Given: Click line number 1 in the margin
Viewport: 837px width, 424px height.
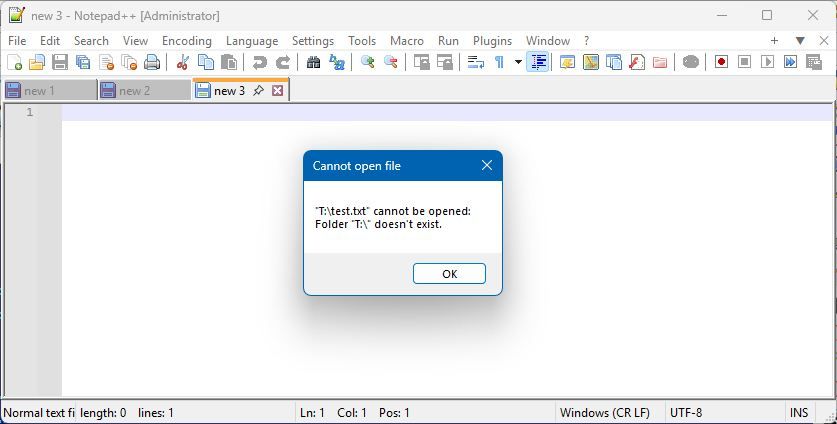Looking at the screenshot, I should coord(29,112).
